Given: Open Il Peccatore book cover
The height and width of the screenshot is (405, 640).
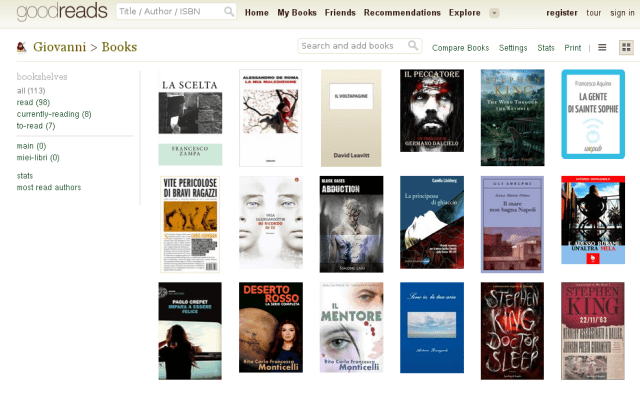Looking at the screenshot, I should tap(432, 111).
